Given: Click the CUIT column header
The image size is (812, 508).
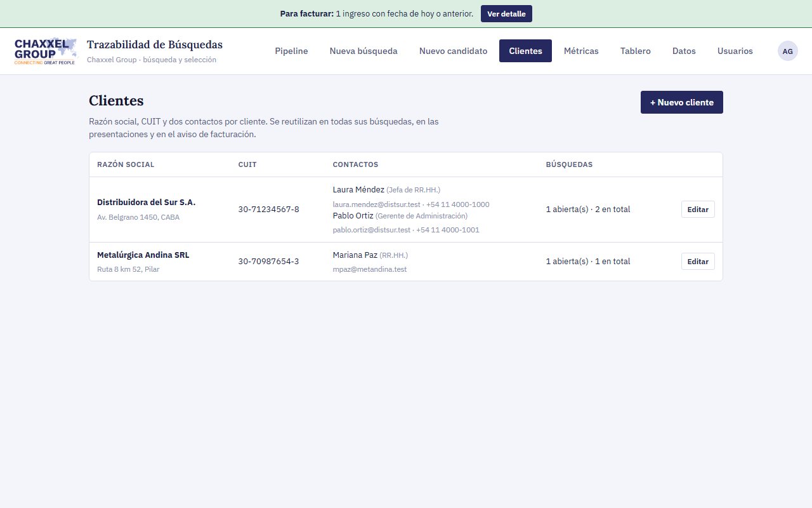Looking at the screenshot, I should point(247,164).
